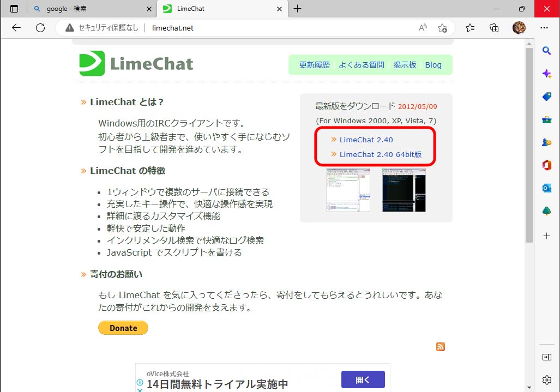Open the user profile avatar
This screenshot has width=560, height=392.
(x=519, y=27)
